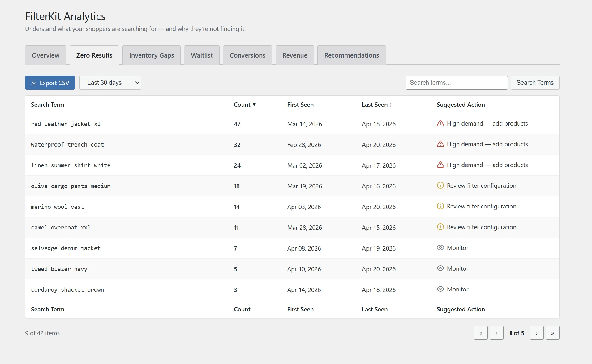Click the count value 24
Viewport: 592px width, 364px height.
click(x=237, y=165)
